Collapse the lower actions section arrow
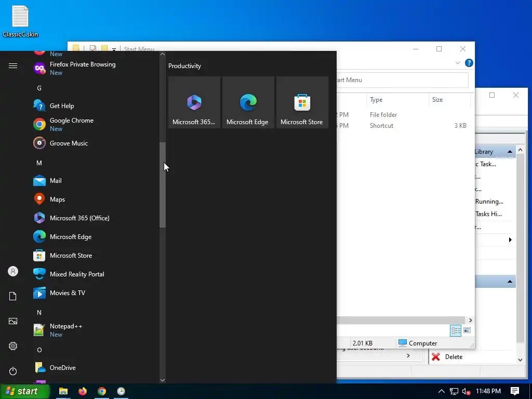This screenshot has height=399, width=532. [x=510, y=281]
